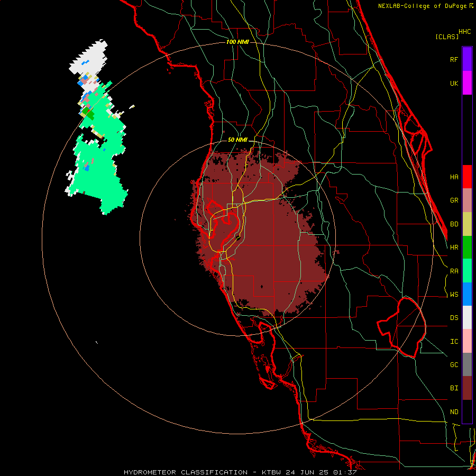The image size is (476, 476).
Task: Click the IC pink legend swatch
Action: (x=467, y=341)
